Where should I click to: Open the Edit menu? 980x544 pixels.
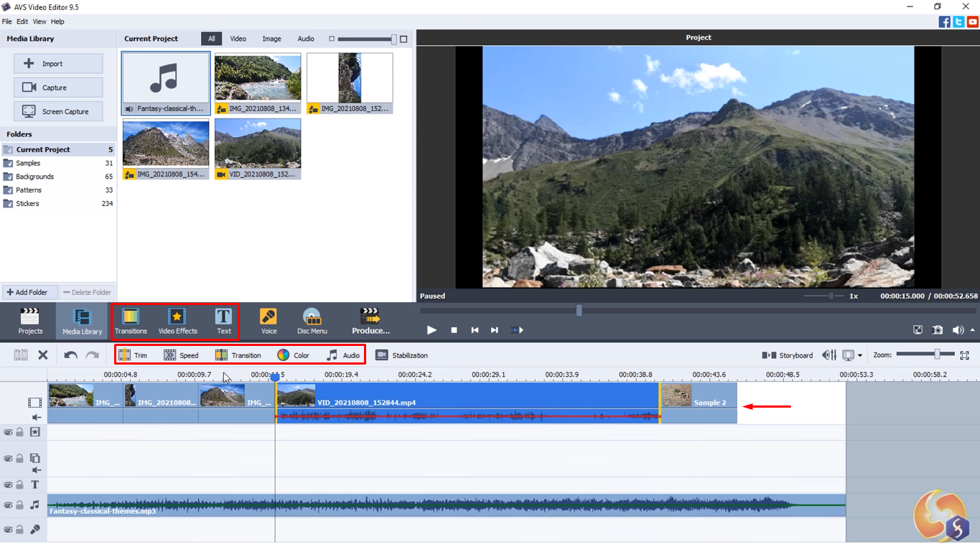coord(22,22)
